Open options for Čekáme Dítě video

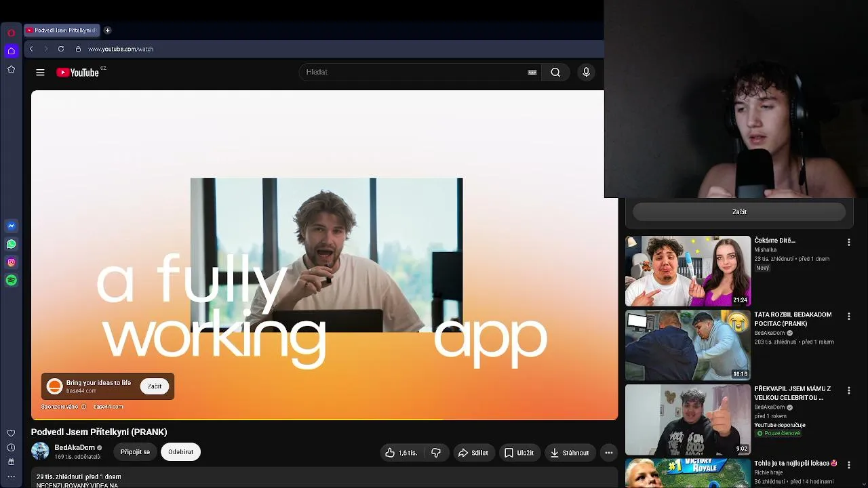(x=848, y=242)
